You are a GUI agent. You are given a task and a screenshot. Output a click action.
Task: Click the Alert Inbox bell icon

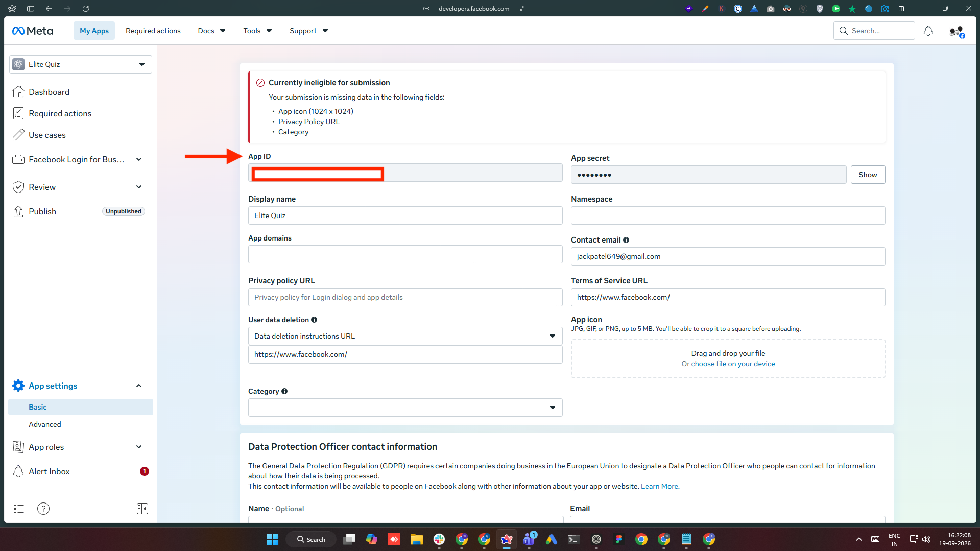pyautogui.click(x=18, y=471)
